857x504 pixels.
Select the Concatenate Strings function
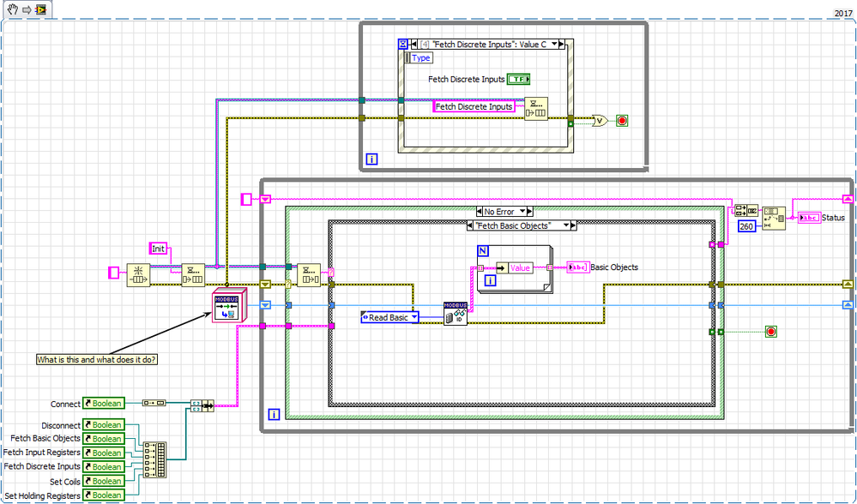click(746, 209)
